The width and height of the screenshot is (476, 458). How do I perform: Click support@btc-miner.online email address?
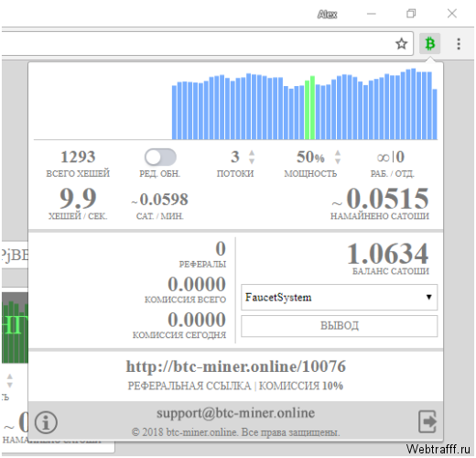pos(235,413)
